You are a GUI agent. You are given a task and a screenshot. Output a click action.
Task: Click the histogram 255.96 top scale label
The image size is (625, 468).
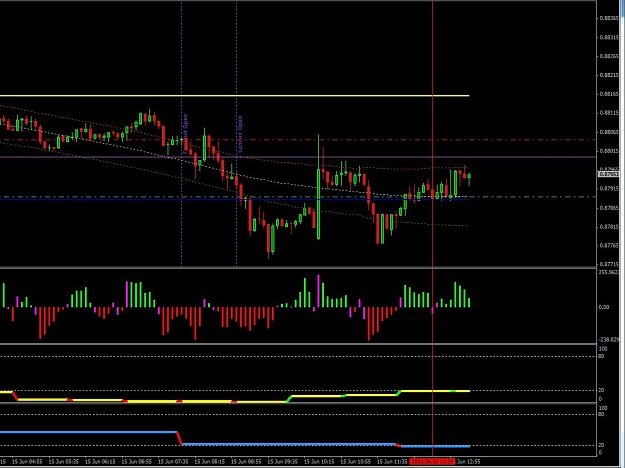click(609, 272)
